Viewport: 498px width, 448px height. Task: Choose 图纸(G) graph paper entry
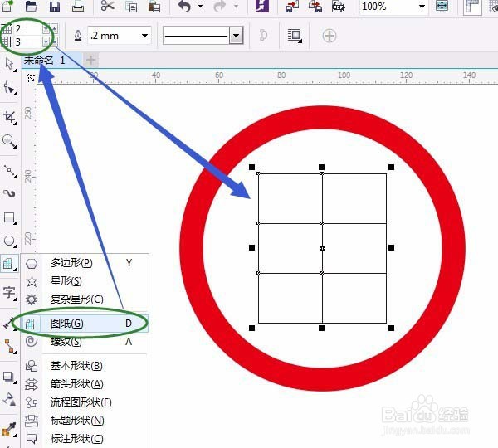pos(85,324)
